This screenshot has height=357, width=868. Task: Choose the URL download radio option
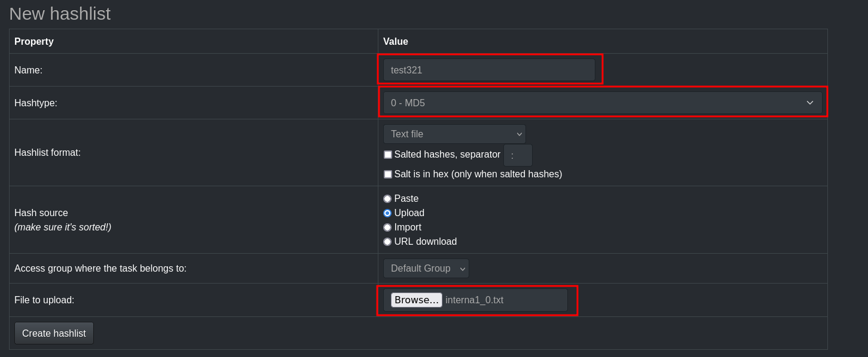pyautogui.click(x=387, y=242)
